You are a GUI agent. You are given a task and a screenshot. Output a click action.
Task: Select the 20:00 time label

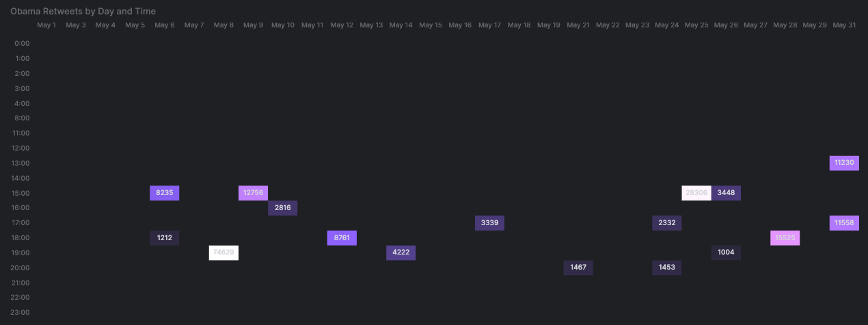pyautogui.click(x=21, y=268)
